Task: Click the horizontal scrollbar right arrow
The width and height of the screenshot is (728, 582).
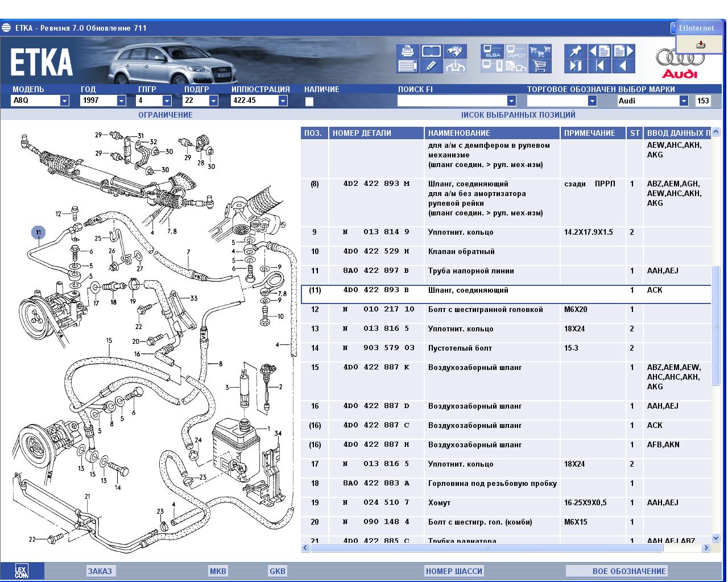Action: [706, 548]
